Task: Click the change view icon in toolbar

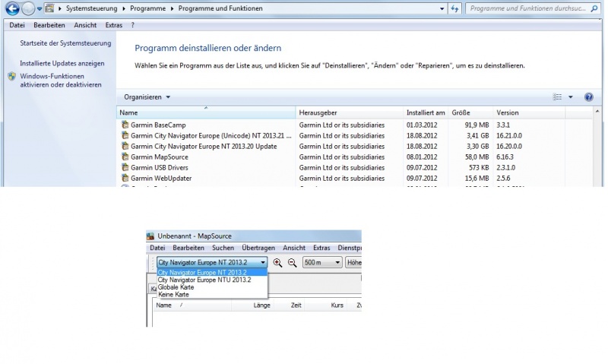Action: (x=557, y=97)
